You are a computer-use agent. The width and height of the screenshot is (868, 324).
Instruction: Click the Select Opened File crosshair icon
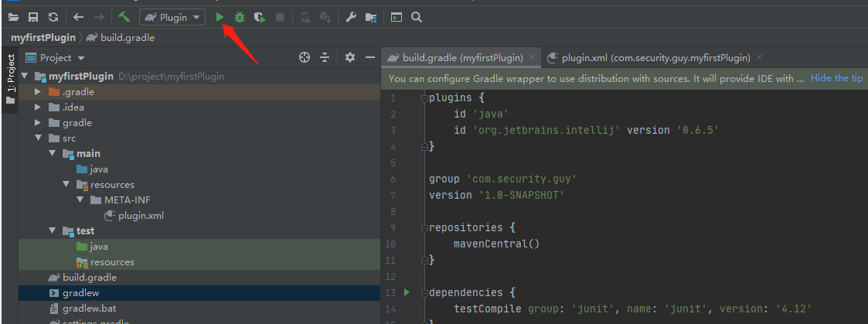click(304, 57)
